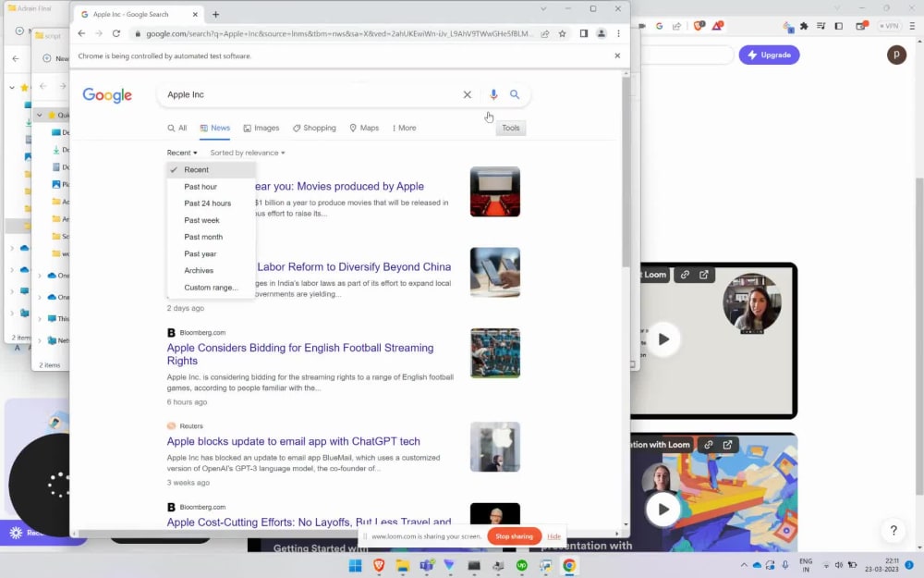Open Microsoft Teams from taskbar
The width and height of the screenshot is (924, 578).
427,566
